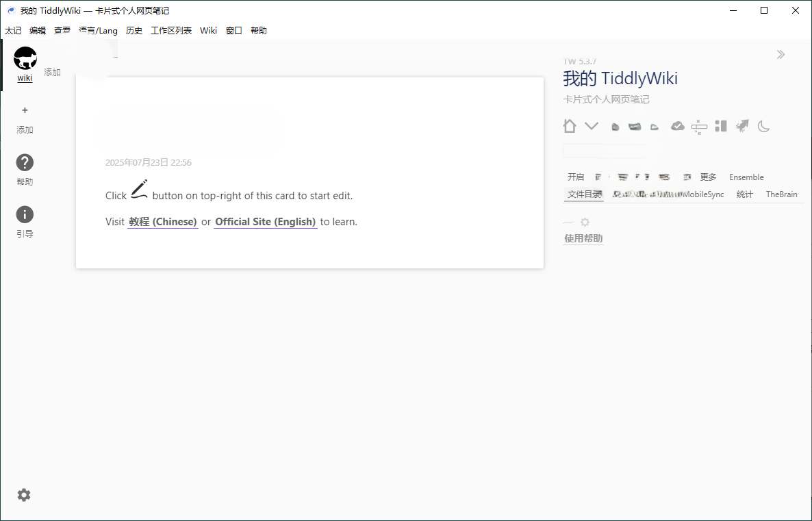Click the plus icon to add a workspace
The image size is (812, 521).
click(x=25, y=110)
